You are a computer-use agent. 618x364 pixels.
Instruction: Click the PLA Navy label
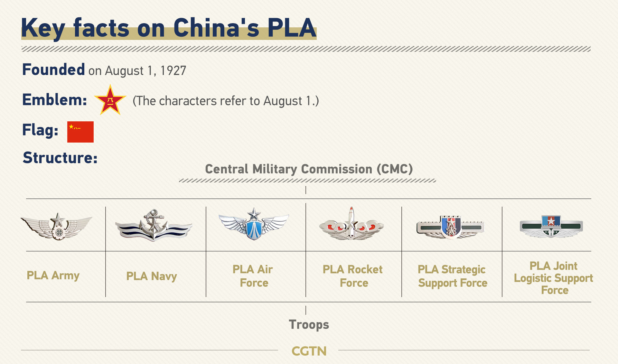tap(152, 276)
